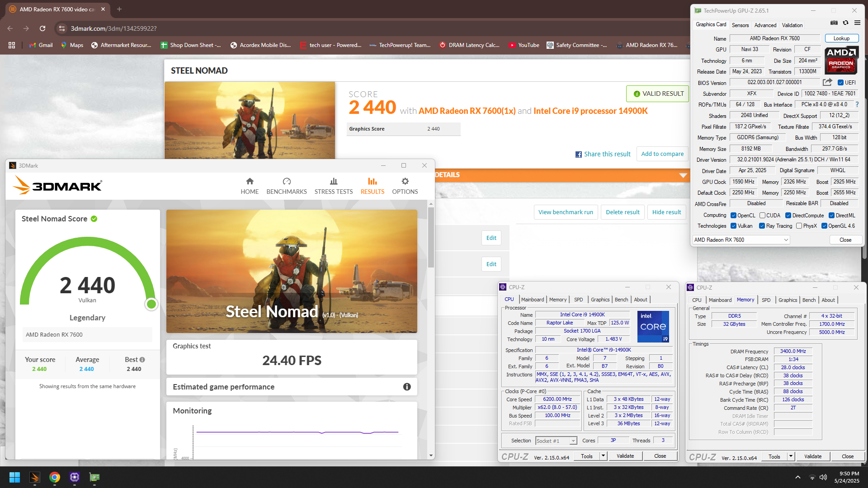This screenshot has width=868, height=488.
Task: Open Bench tab in left CPU-Z window
Action: pos(621,300)
